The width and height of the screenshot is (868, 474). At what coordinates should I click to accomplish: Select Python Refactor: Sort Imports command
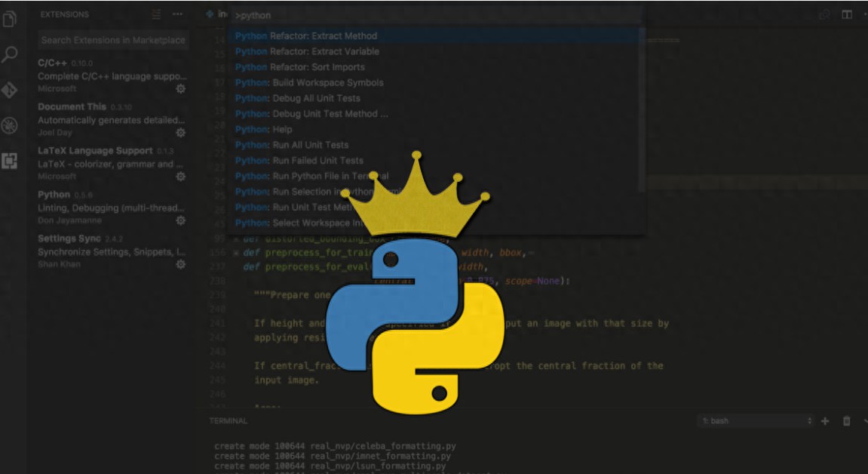(434, 67)
